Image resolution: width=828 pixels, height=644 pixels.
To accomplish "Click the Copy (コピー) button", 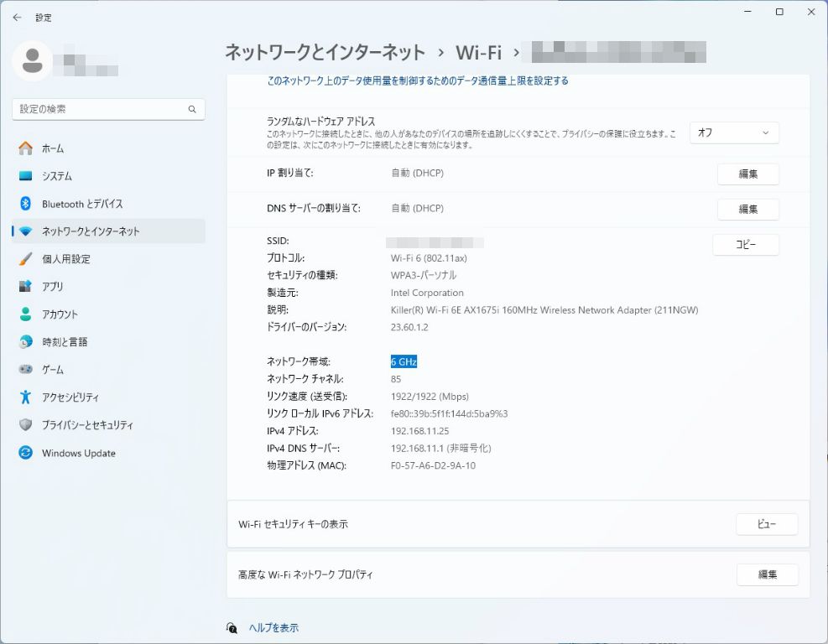I will pos(745,244).
